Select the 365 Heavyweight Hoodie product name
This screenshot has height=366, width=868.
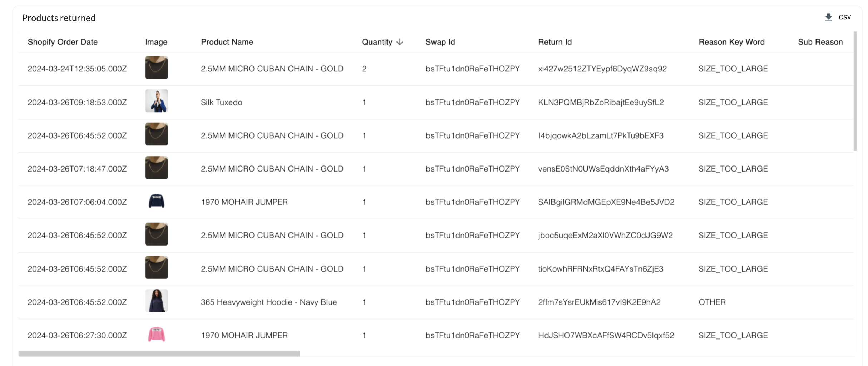[x=269, y=302]
